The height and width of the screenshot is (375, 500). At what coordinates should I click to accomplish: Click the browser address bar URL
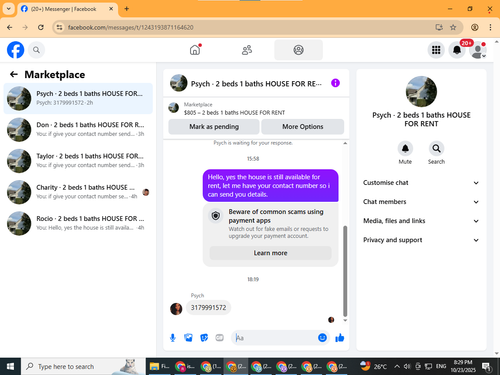tap(131, 27)
